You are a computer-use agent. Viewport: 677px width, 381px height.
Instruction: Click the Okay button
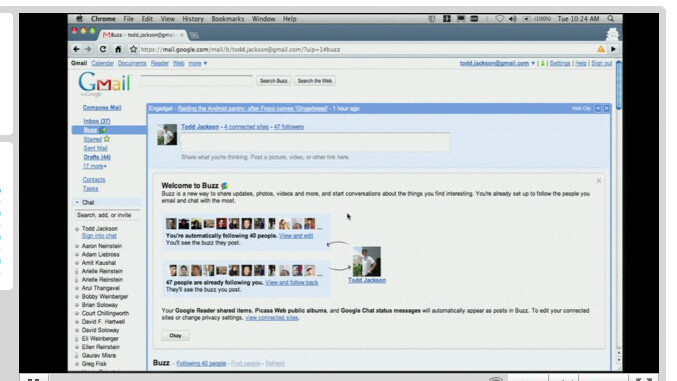click(x=175, y=336)
